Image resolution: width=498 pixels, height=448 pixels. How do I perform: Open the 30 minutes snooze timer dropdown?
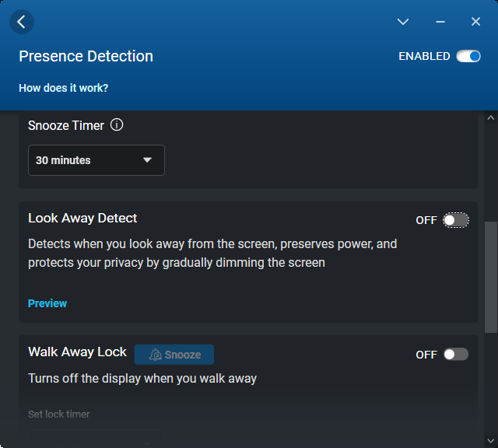(x=96, y=160)
